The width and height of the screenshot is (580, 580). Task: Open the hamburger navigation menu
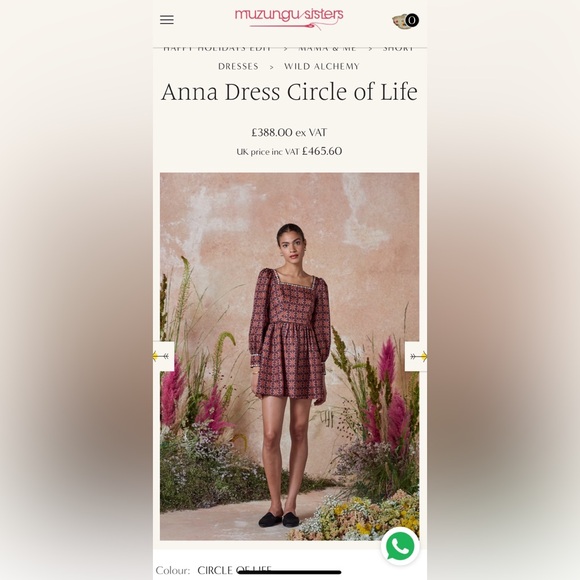click(167, 20)
